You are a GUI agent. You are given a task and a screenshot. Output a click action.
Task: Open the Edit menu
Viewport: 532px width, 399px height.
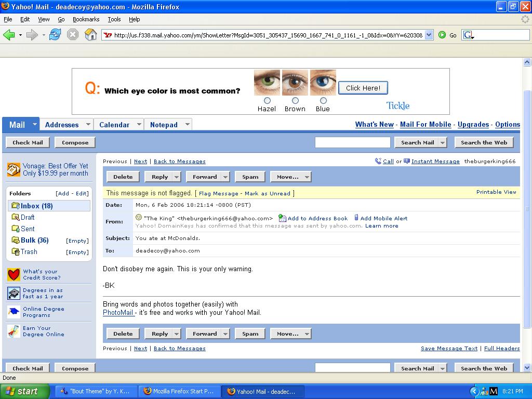pos(25,19)
